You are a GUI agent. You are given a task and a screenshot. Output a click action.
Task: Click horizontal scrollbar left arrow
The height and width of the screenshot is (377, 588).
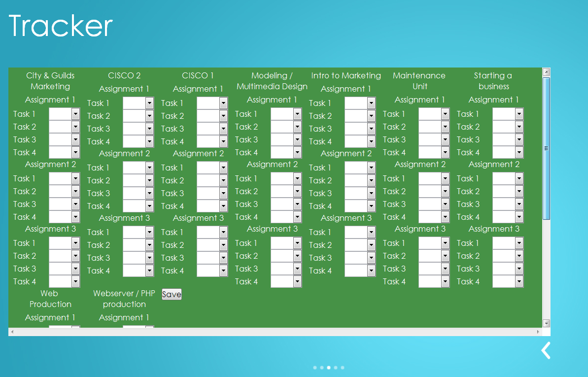click(x=12, y=332)
